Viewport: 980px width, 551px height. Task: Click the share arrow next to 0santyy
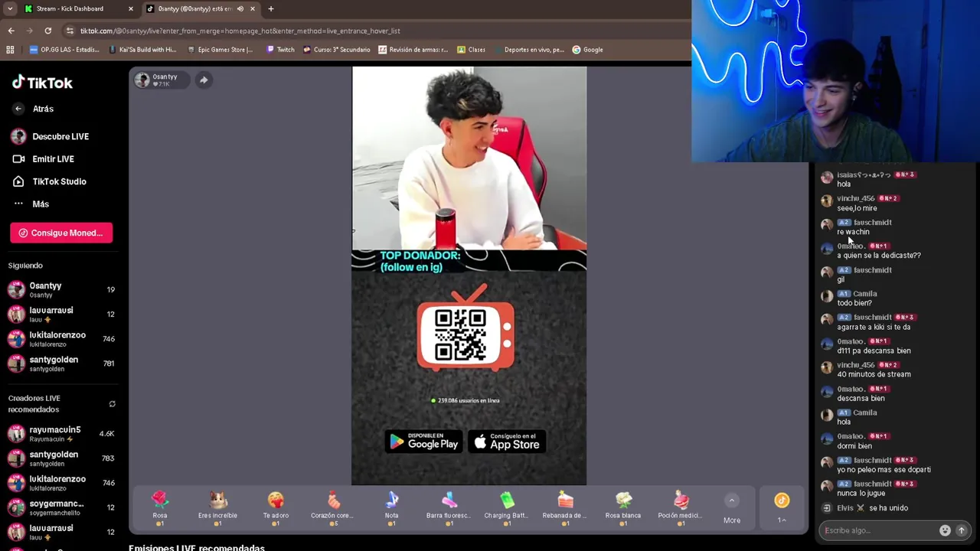204,80
